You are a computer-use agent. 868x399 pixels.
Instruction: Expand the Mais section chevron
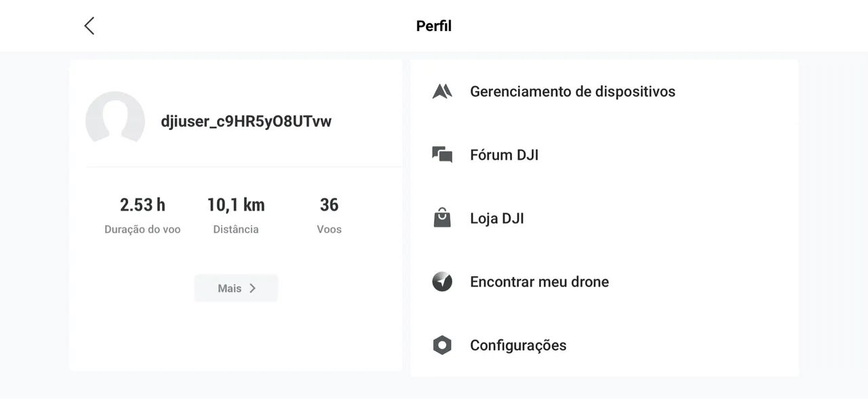(252, 287)
